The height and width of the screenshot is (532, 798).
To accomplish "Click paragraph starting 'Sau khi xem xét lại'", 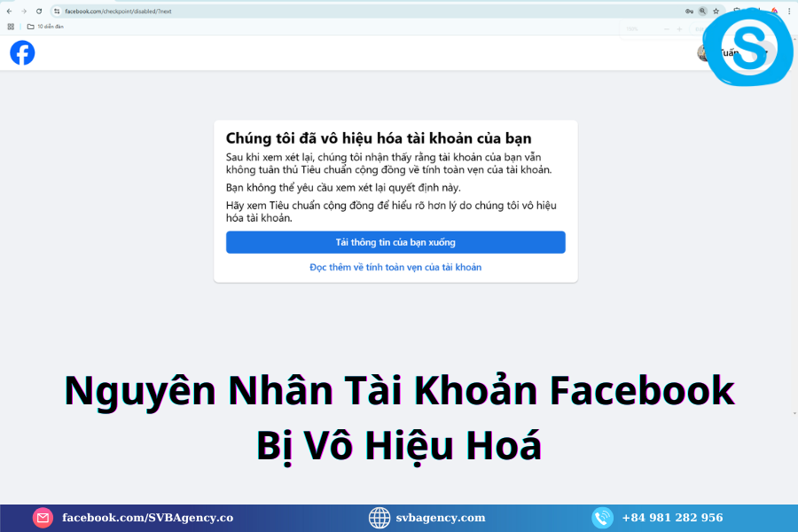I will point(389,163).
